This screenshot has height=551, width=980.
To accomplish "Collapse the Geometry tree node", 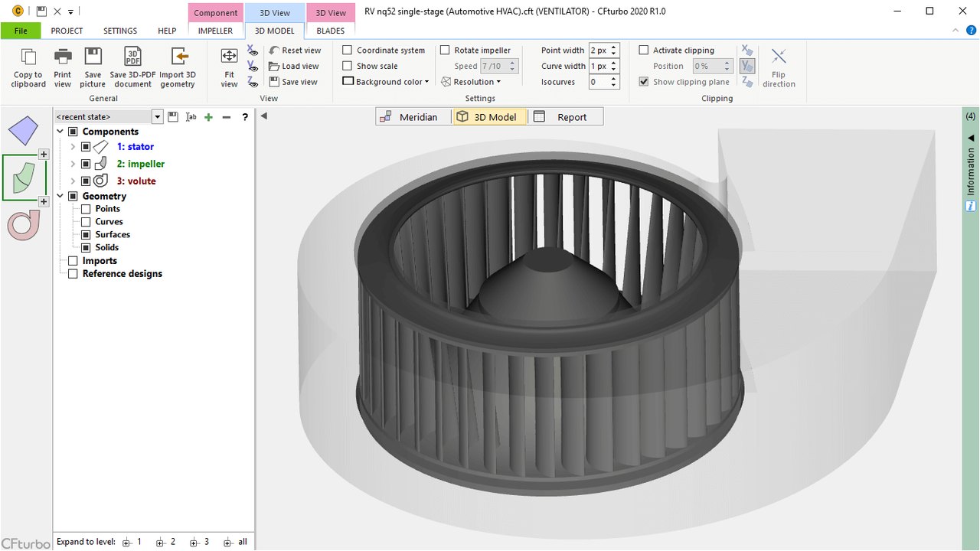I will (60, 197).
